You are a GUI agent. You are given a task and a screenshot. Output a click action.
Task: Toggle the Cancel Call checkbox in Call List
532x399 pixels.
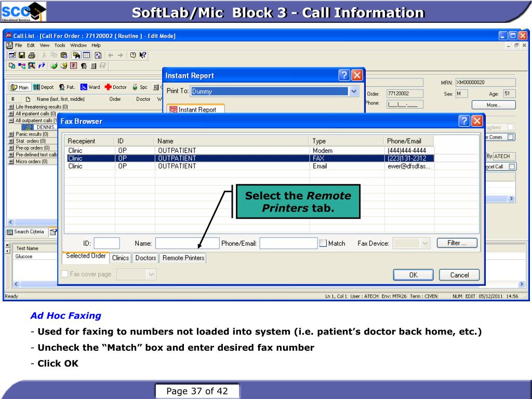[512, 166]
